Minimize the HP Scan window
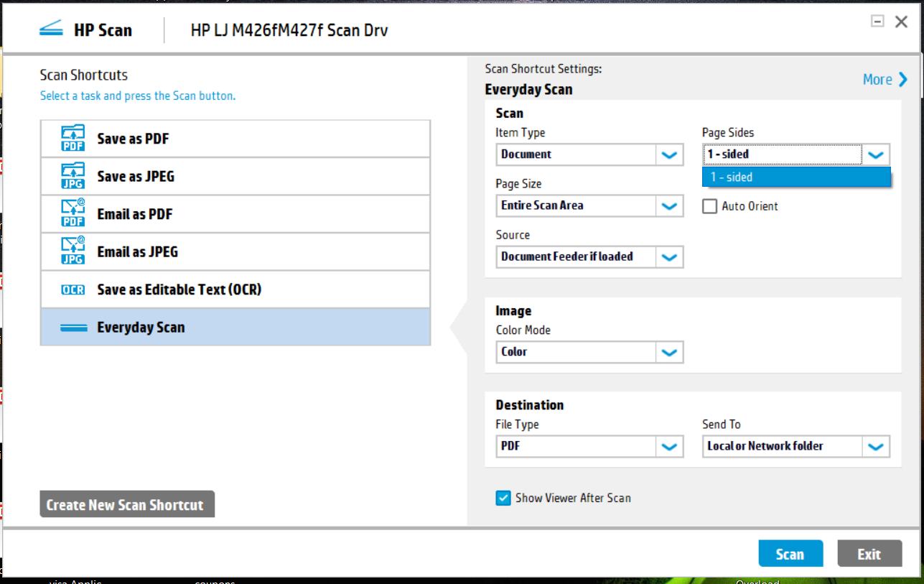 [x=877, y=22]
